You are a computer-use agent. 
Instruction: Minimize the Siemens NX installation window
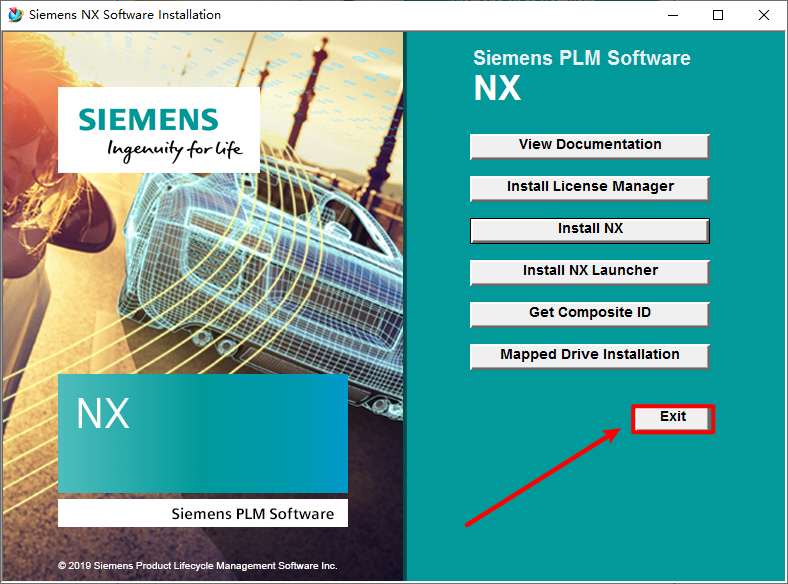tap(672, 15)
